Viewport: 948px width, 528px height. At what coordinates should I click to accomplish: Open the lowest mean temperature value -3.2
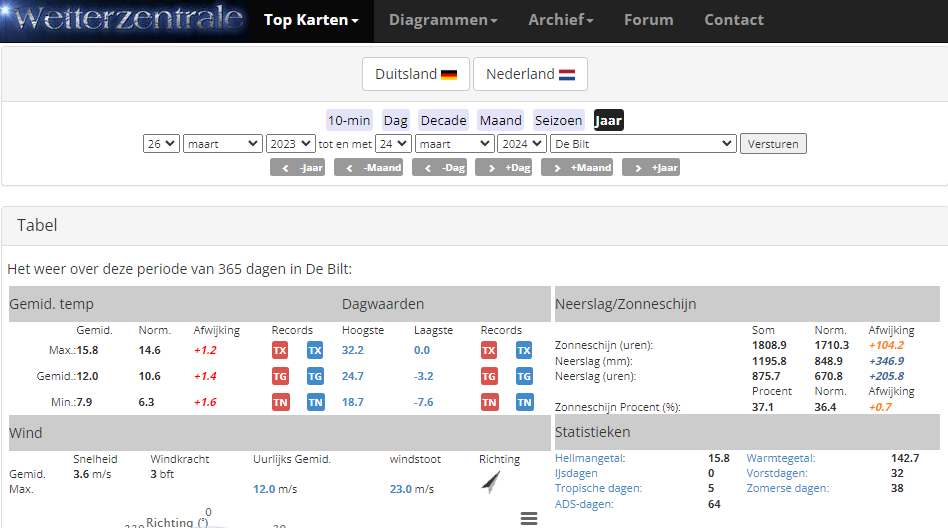point(423,376)
